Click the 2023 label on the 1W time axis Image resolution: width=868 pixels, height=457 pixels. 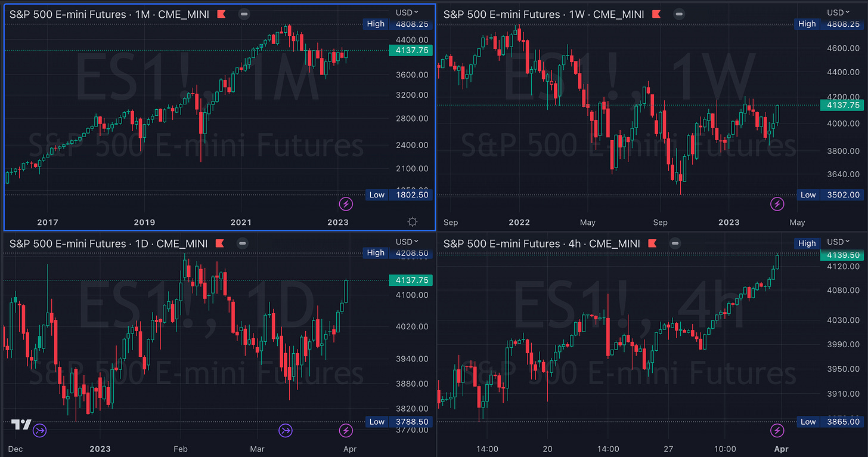[x=728, y=222]
